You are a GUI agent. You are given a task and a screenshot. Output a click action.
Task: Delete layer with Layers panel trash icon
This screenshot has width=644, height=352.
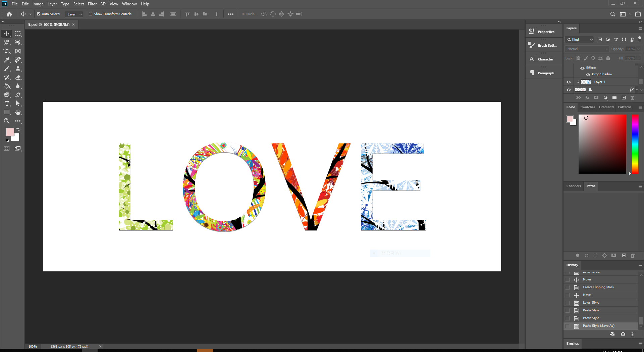coord(633,98)
